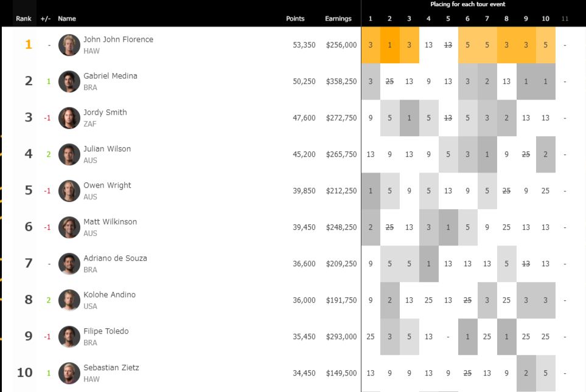Click Sebastian Zietz's profile picture
This screenshot has width=586, height=392.
(69, 373)
